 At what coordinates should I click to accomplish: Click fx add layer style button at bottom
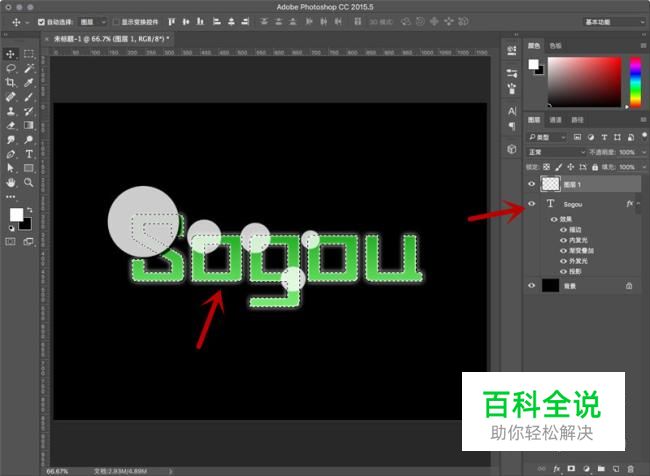pyautogui.click(x=557, y=469)
